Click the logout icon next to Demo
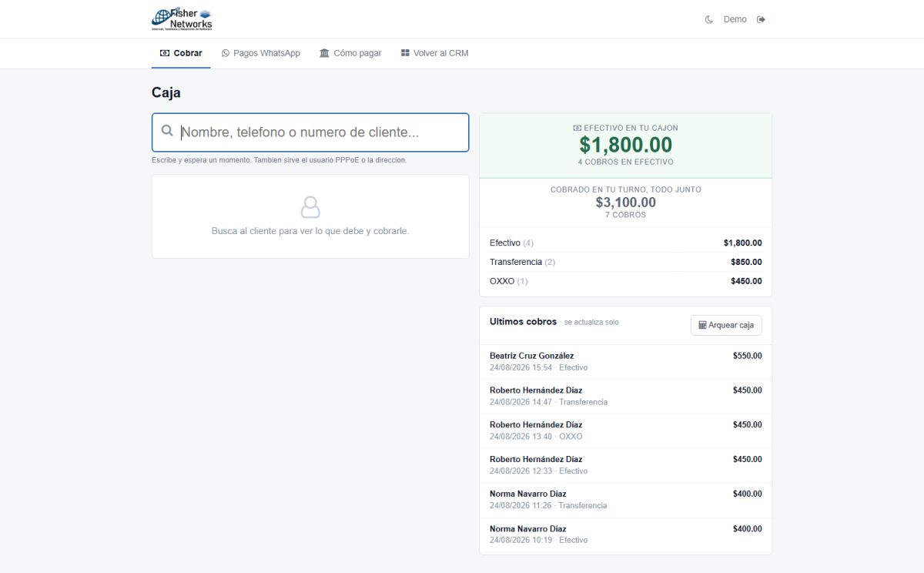Viewport: 924px width, 573px height. (762, 19)
